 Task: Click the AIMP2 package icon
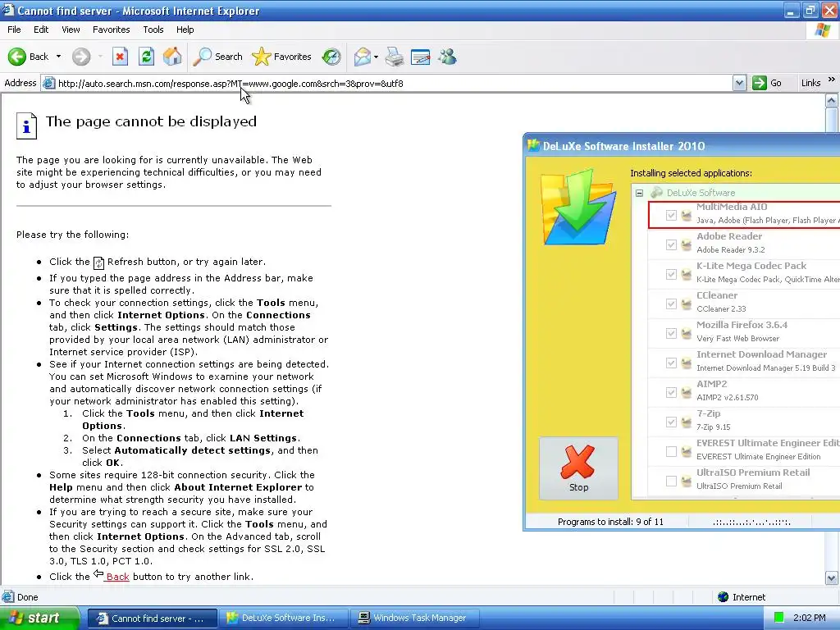coord(687,392)
